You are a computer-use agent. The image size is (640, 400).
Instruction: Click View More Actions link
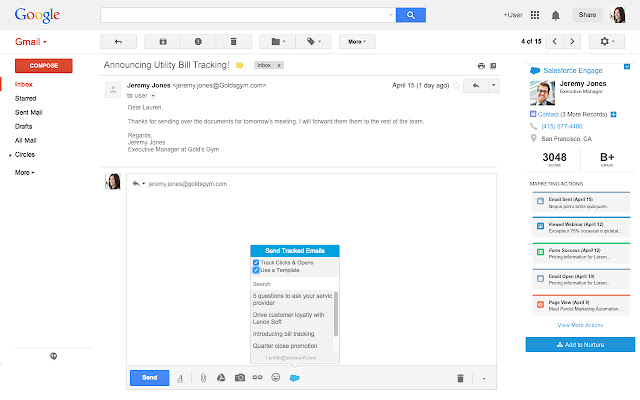point(580,325)
